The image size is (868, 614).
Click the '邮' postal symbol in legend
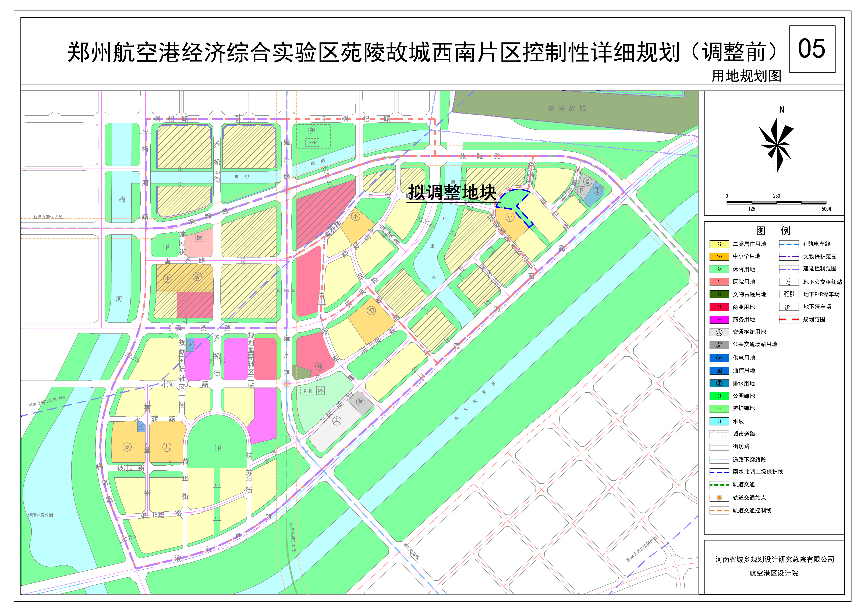(x=719, y=370)
